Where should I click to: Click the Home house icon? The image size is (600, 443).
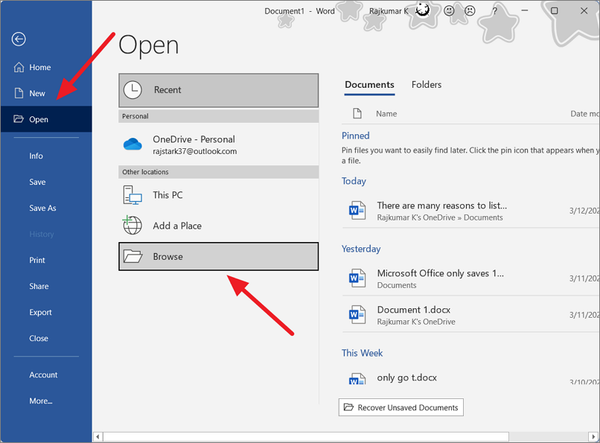(x=19, y=67)
